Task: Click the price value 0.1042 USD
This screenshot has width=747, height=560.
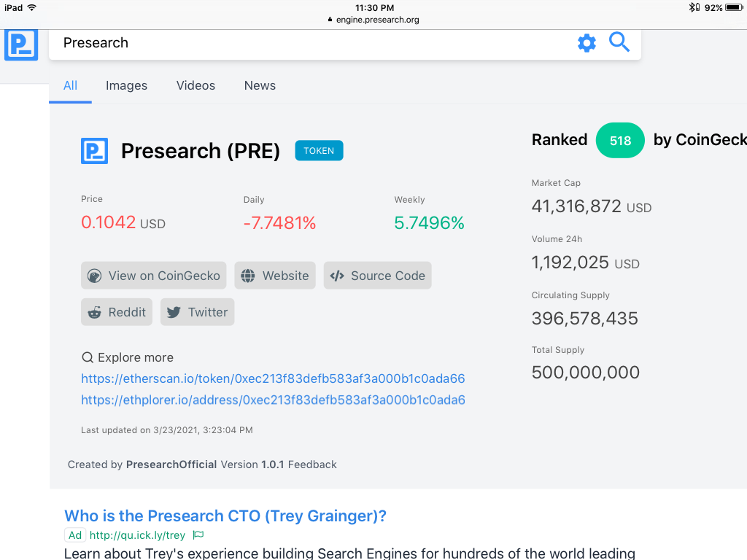Action: click(x=123, y=222)
